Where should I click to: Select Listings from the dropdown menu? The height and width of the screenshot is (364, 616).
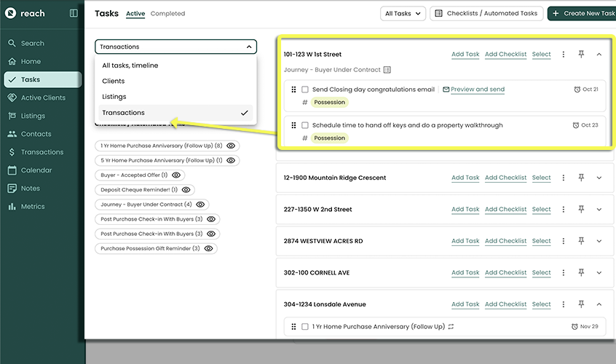click(x=114, y=97)
